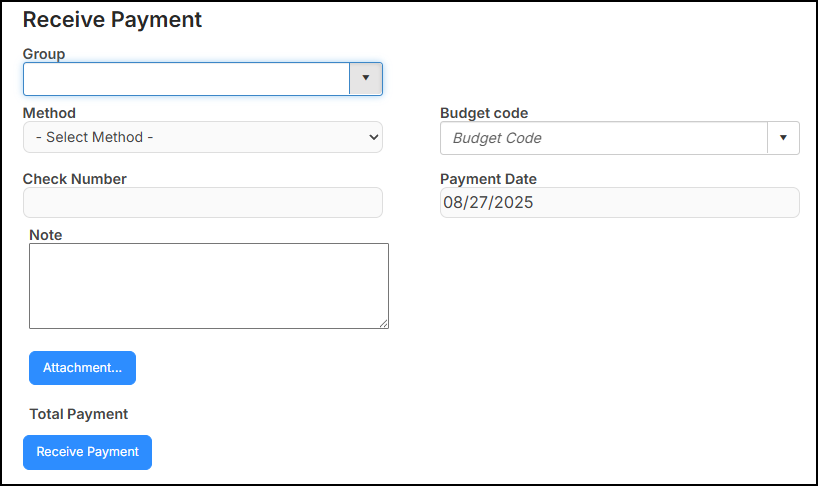818x486 pixels.
Task: Click the Note label
Action: [x=45, y=235]
